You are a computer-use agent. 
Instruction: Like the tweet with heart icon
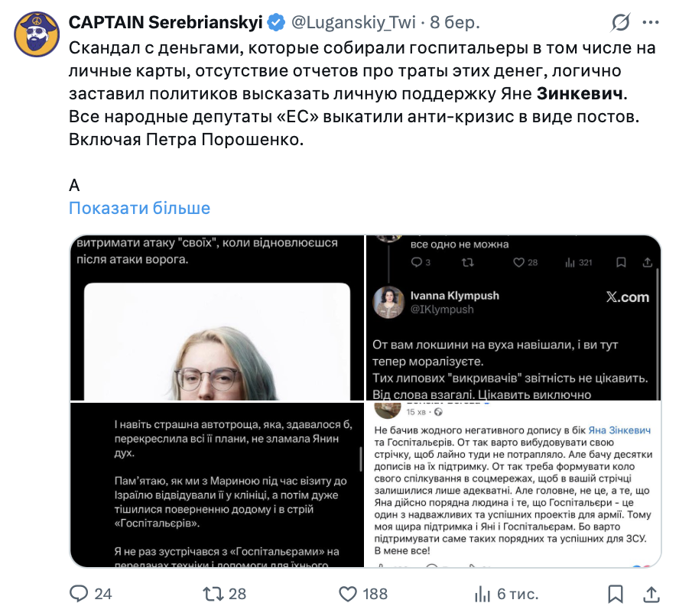(x=348, y=593)
